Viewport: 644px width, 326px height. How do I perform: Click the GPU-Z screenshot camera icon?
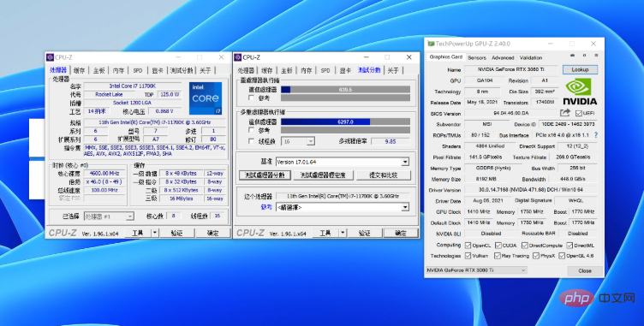point(573,55)
